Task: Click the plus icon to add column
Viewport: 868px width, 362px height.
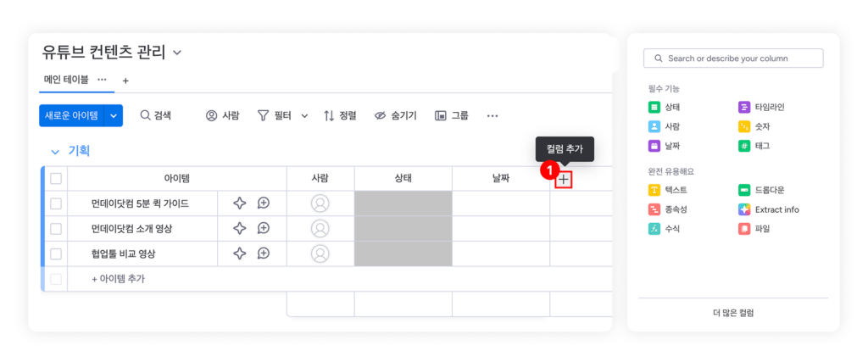Action: 564,179
